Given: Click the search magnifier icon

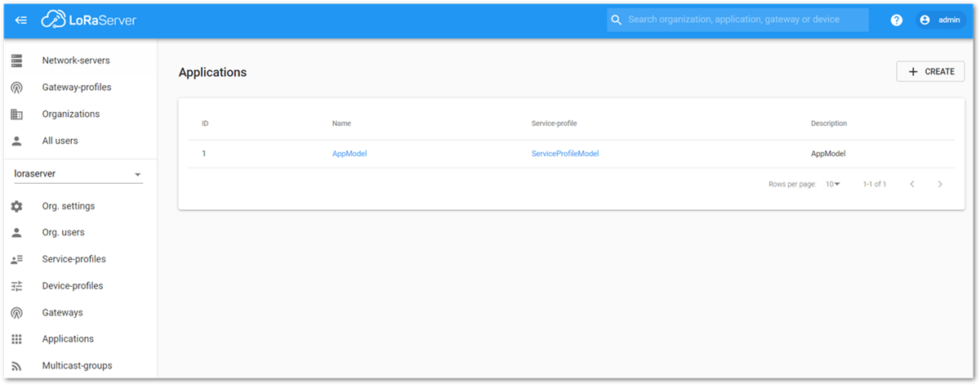Looking at the screenshot, I should coord(617,20).
